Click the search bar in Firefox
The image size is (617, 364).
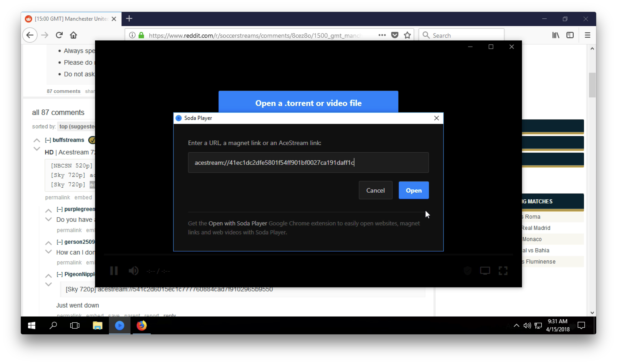click(x=461, y=36)
